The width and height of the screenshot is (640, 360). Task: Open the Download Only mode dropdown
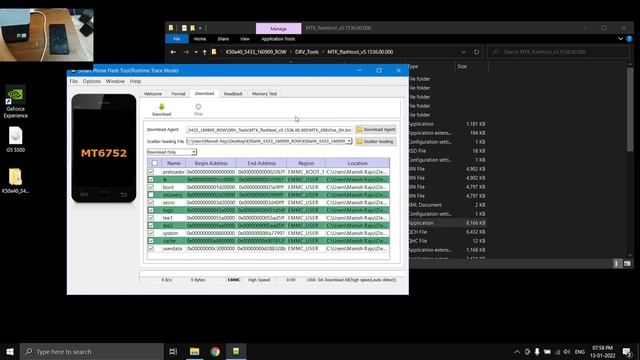point(194,152)
